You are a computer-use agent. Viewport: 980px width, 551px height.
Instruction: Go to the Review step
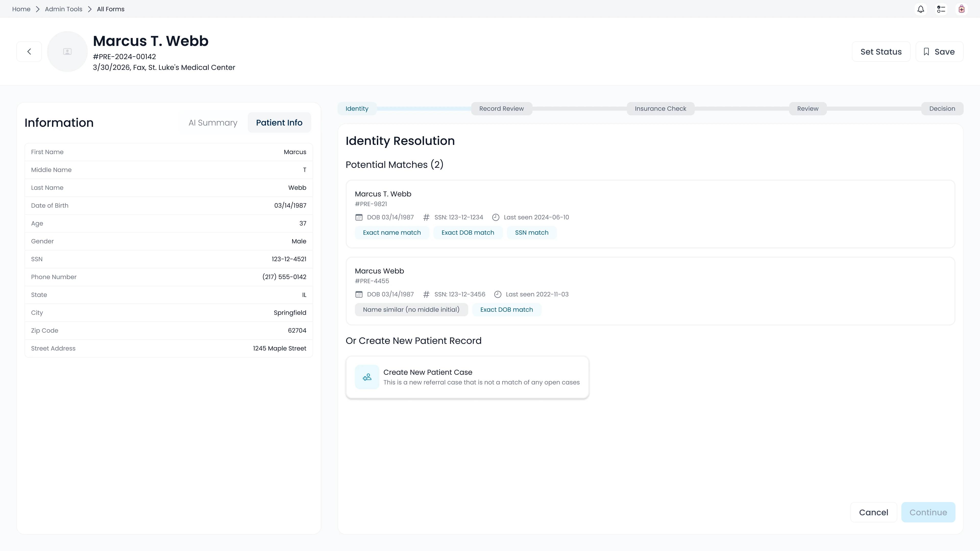(808, 109)
